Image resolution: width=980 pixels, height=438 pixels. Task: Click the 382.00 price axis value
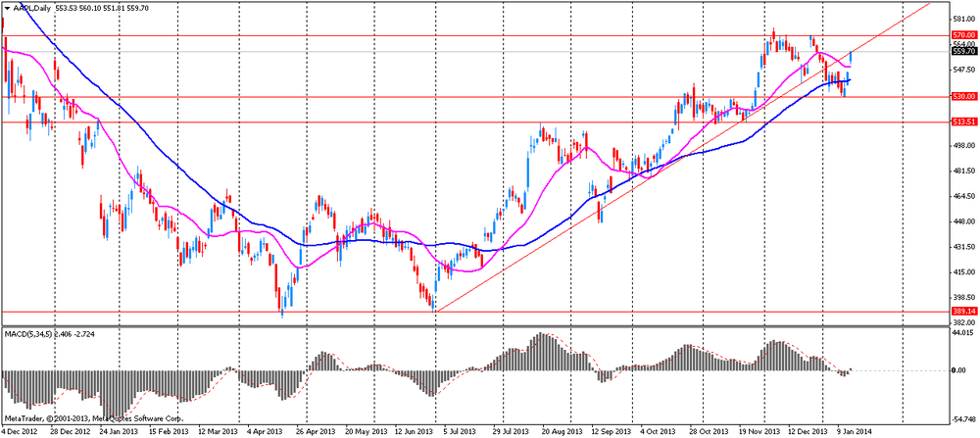point(963,322)
